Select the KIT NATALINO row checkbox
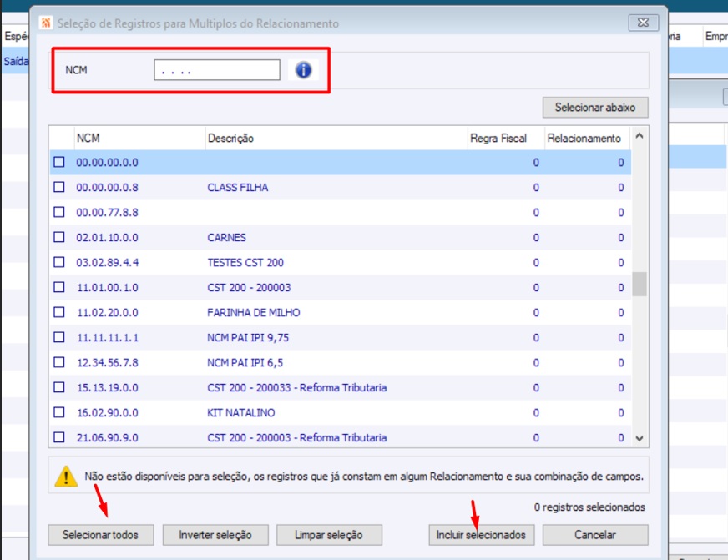Viewport: 728px width, 560px height. click(59, 412)
